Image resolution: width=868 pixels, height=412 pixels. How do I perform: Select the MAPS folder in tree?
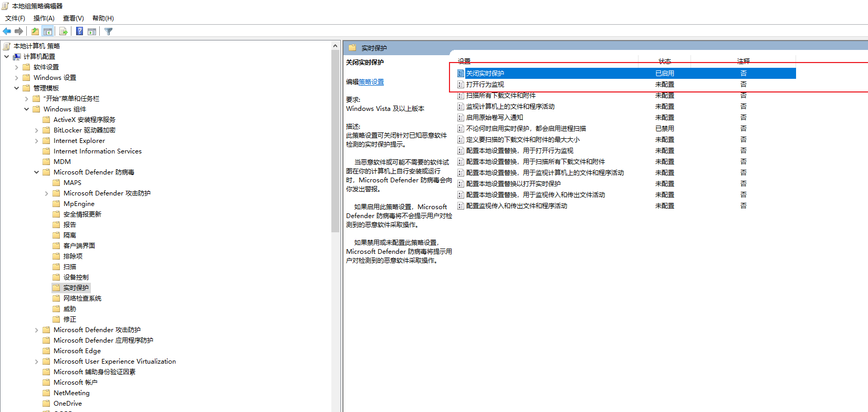[72, 183]
